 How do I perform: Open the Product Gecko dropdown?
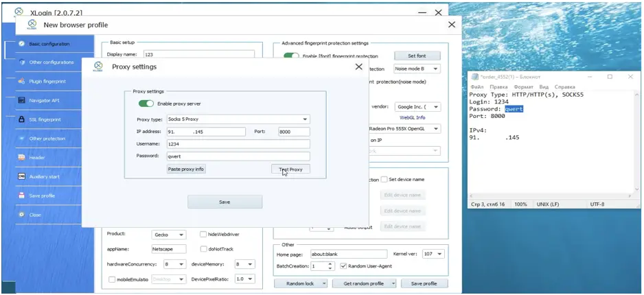[168, 235]
